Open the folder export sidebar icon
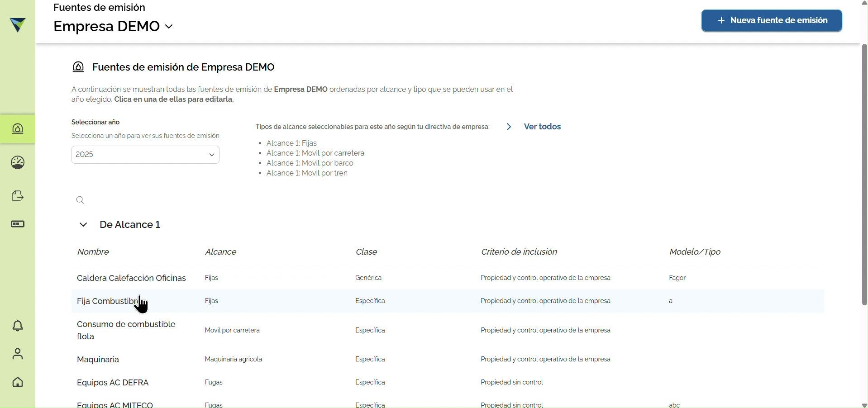This screenshot has height=408, width=868. pyautogui.click(x=18, y=196)
